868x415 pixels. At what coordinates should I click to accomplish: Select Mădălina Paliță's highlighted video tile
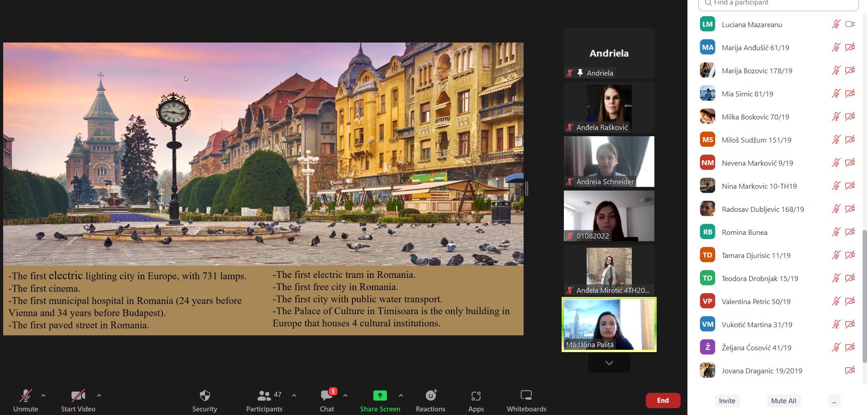pyautogui.click(x=609, y=324)
